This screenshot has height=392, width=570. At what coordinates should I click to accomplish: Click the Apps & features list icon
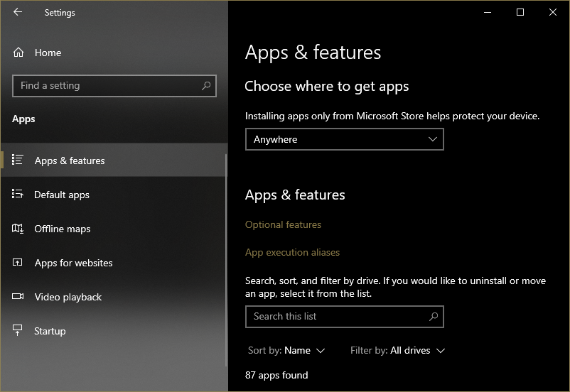click(18, 160)
